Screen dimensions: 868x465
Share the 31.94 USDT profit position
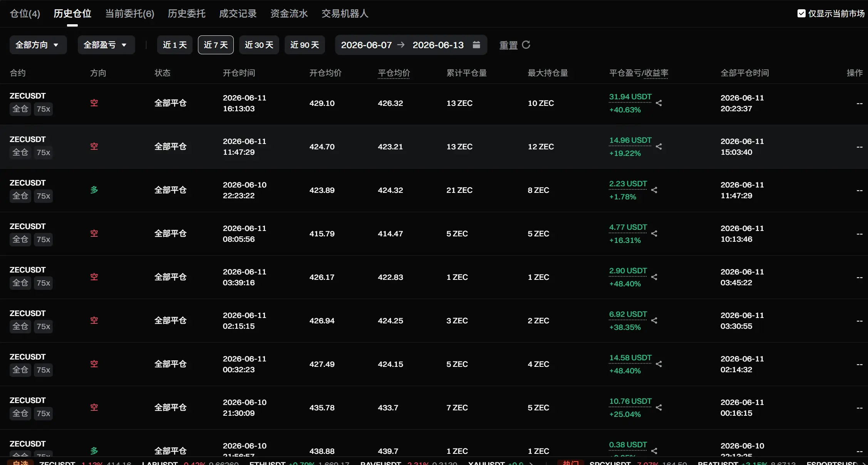pyautogui.click(x=659, y=103)
